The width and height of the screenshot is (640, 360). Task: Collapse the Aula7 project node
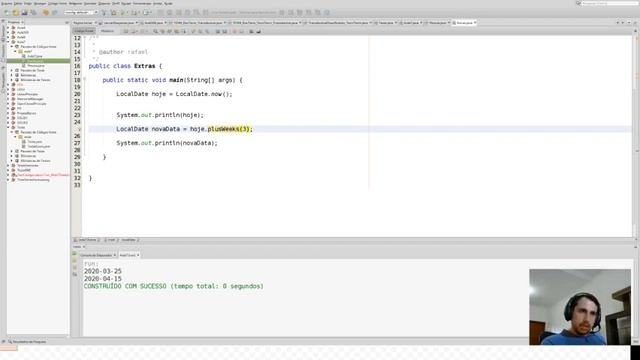(x=8, y=42)
